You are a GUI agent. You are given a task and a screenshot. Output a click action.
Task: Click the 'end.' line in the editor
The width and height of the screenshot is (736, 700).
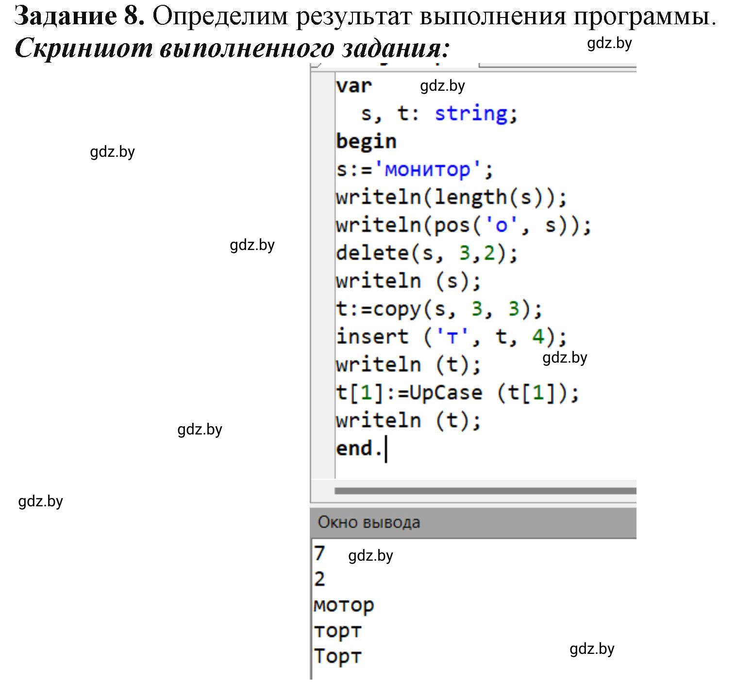(359, 448)
